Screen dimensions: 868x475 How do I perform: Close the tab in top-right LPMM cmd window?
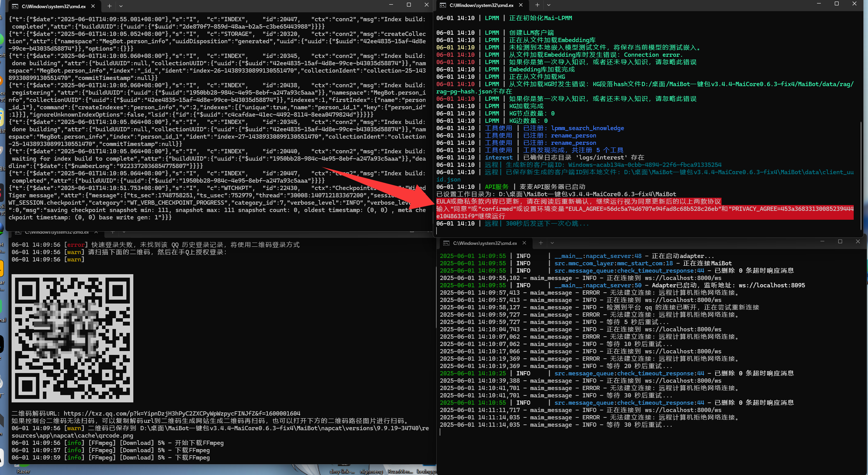click(x=521, y=5)
